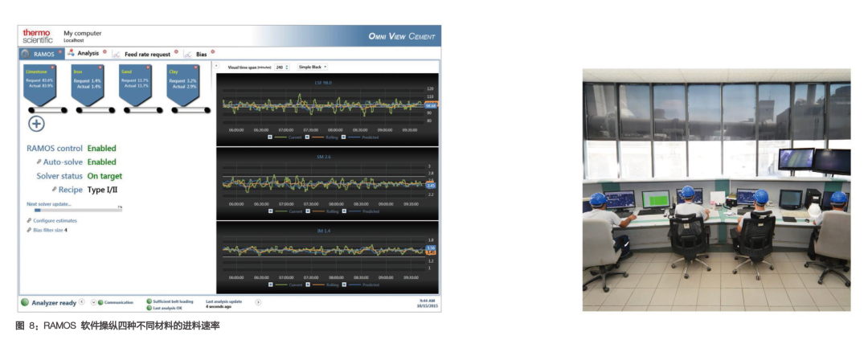Image resolution: width=868 pixels, height=344 pixels.
Task: Remove the Clay feeder
Action: coord(195,68)
